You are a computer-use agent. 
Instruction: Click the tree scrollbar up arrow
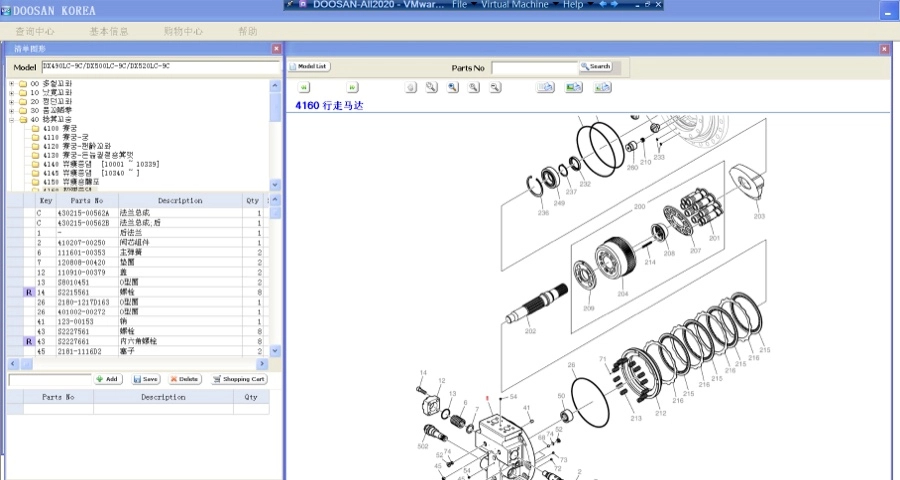tap(275, 86)
